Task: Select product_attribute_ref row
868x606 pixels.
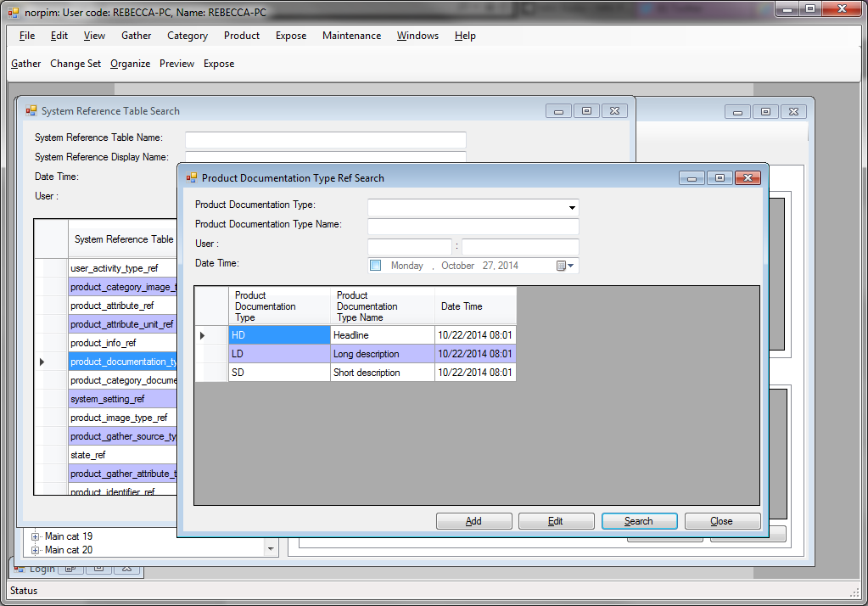Action: point(122,306)
